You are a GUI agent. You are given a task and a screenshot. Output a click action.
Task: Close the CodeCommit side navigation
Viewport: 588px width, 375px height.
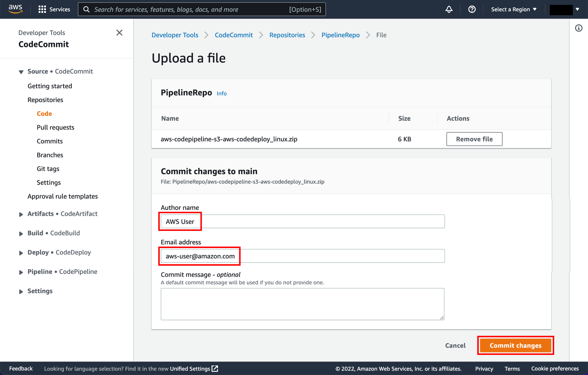pyautogui.click(x=119, y=33)
